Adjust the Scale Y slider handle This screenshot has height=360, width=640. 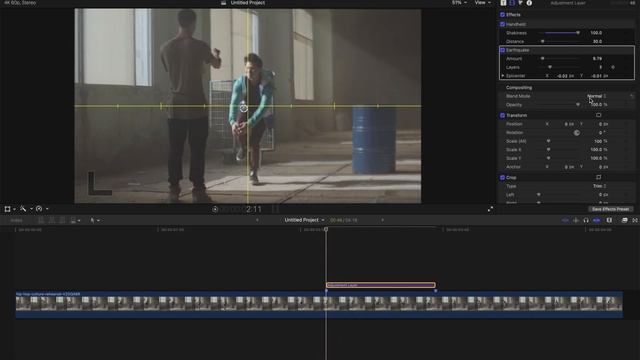(548, 158)
